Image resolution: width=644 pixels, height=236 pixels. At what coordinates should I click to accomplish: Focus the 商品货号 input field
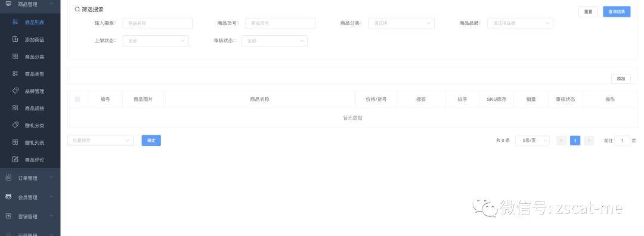pyautogui.click(x=280, y=23)
